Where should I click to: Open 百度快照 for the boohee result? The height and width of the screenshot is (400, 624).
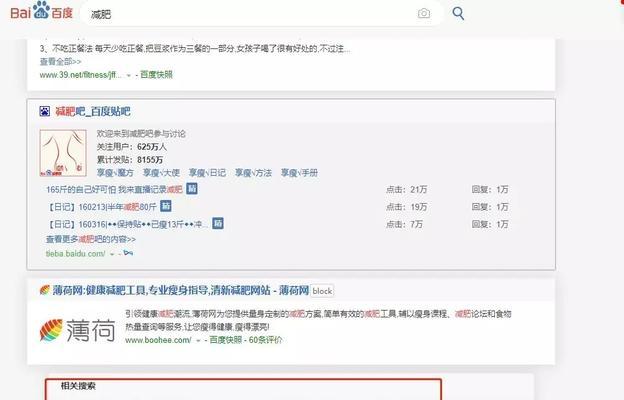click(x=226, y=340)
